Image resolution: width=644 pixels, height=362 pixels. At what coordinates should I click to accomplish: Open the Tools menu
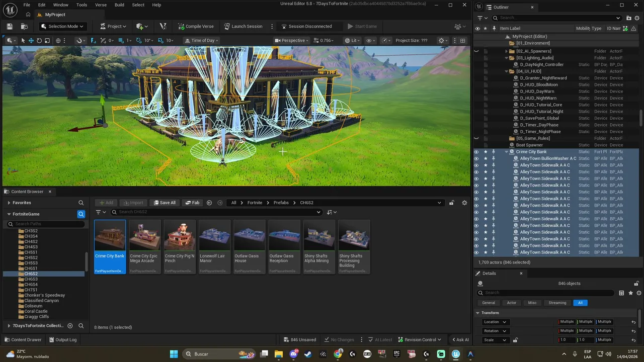(x=82, y=5)
